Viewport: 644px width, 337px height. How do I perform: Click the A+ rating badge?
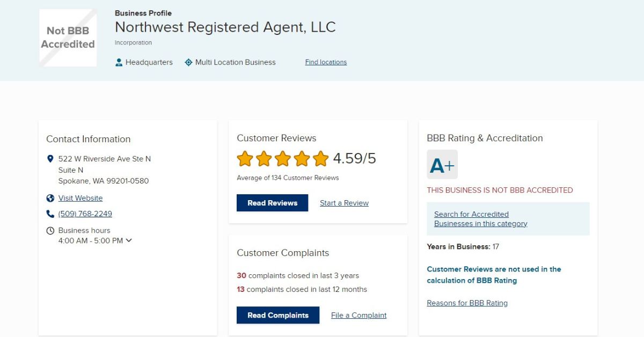(442, 164)
